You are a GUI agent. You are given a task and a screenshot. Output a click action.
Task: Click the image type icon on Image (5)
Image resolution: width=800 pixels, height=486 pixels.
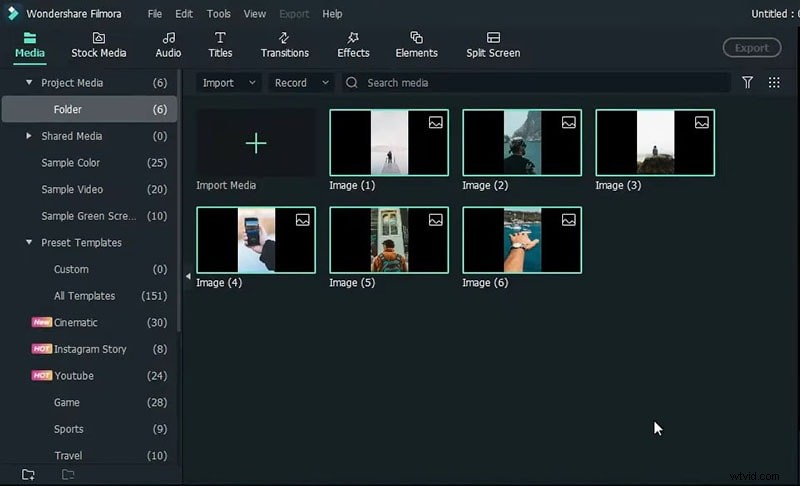pyautogui.click(x=436, y=220)
